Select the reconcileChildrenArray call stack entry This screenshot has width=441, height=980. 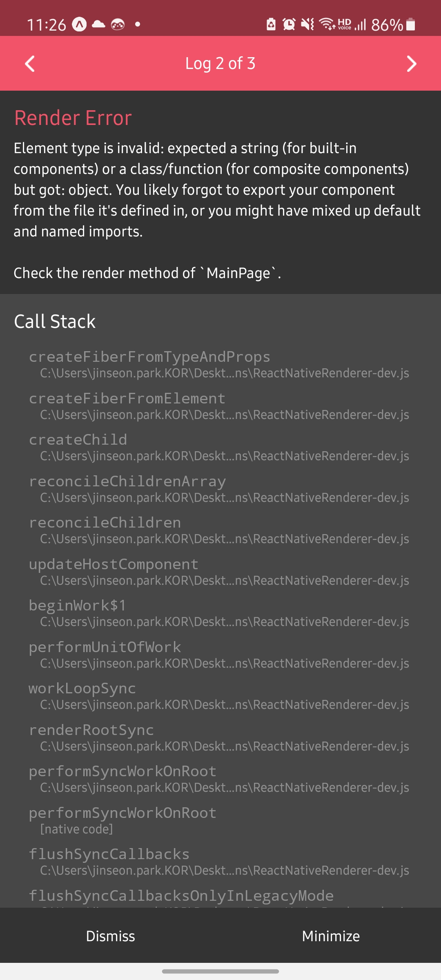point(219,489)
